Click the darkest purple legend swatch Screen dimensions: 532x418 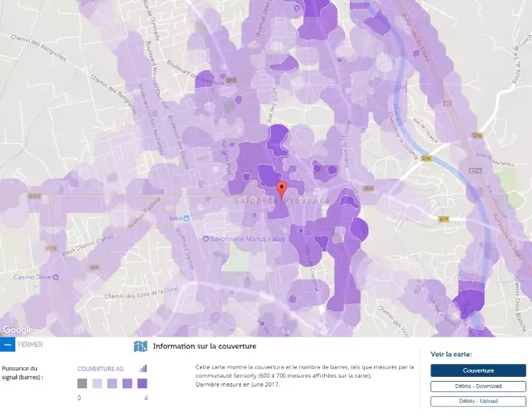tap(141, 384)
